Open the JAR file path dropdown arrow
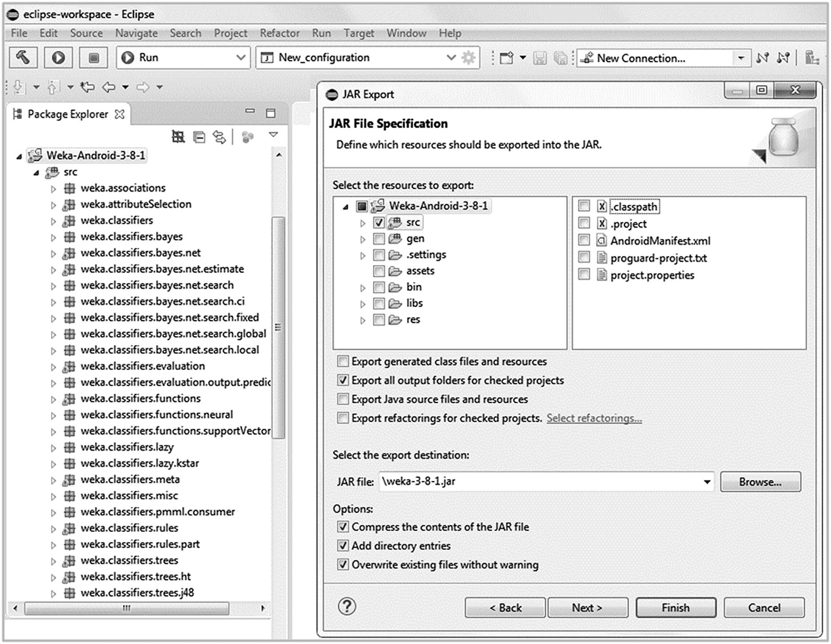 [x=707, y=482]
